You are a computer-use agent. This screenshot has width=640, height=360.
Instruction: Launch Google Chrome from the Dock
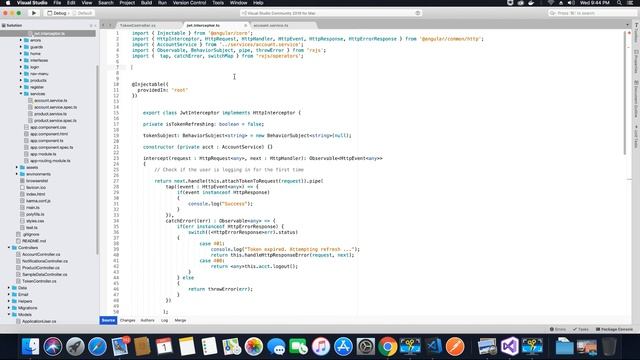click(x=387, y=347)
